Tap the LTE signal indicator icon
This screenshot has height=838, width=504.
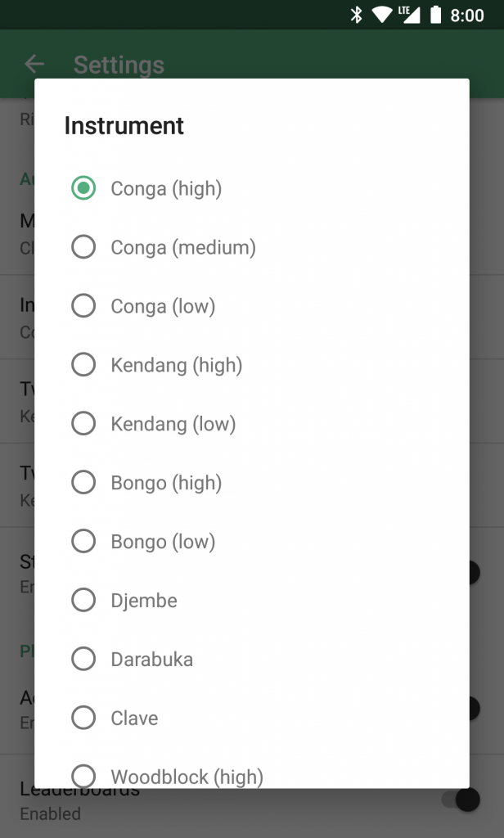tap(409, 15)
